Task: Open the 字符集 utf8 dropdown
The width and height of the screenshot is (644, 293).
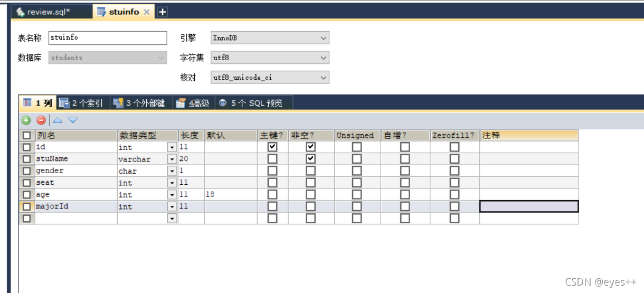Action: tap(270, 58)
